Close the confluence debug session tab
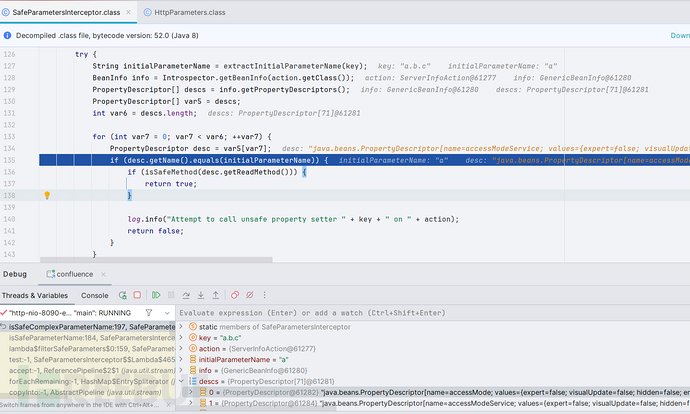The width and height of the screenshot is (690, 414). click(103, 274)
